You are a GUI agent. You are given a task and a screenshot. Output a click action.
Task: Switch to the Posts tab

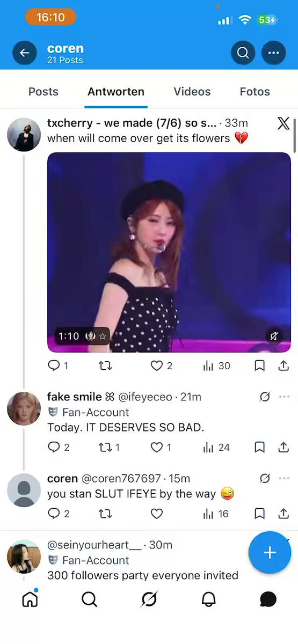(43, 92)
